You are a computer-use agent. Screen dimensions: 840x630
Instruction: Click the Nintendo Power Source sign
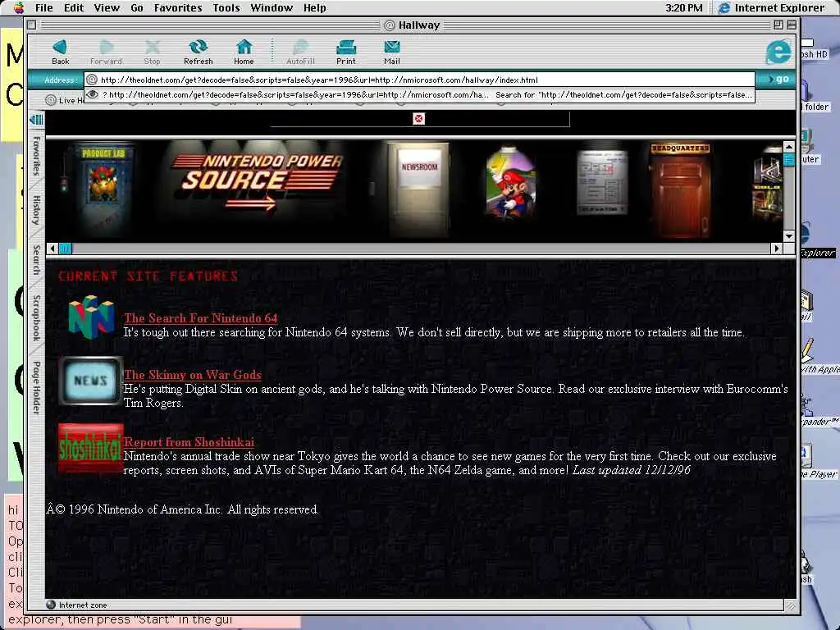[x=257, y=181]
